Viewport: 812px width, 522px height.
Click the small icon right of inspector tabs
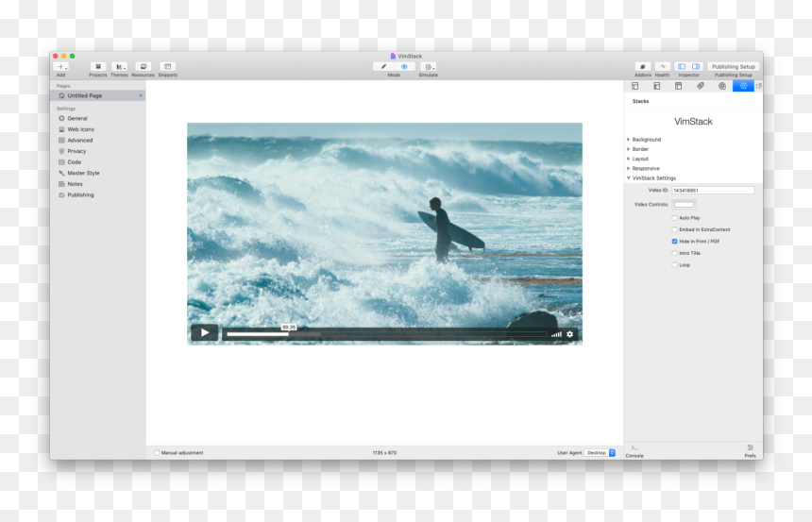click(759, 86)
